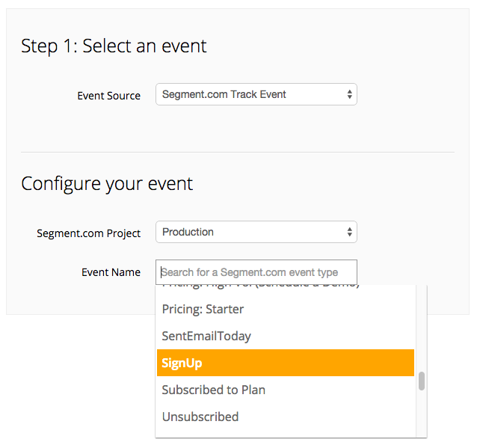Click the Event Name label
This screenshot has height=448, width=477.
(x=111, y=272)
